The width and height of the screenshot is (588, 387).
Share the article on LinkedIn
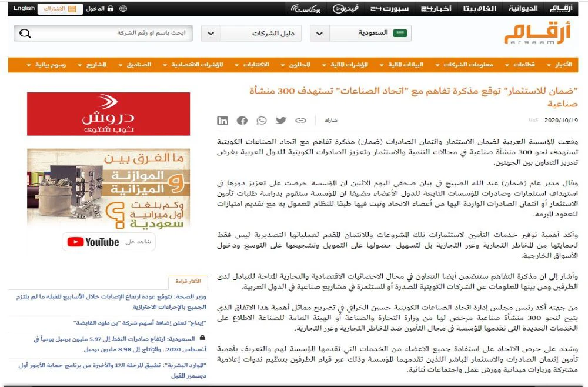point(222,121)
